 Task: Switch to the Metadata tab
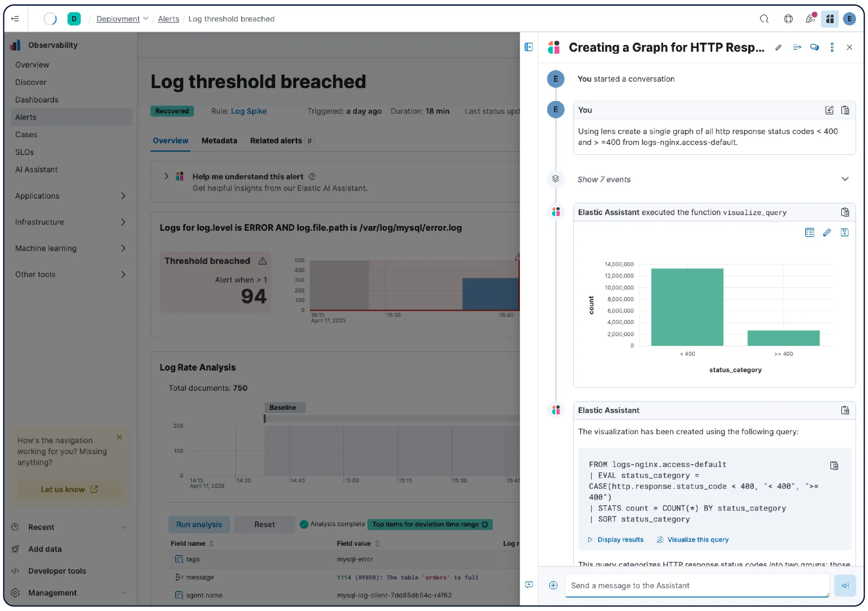tap(219, 140)
